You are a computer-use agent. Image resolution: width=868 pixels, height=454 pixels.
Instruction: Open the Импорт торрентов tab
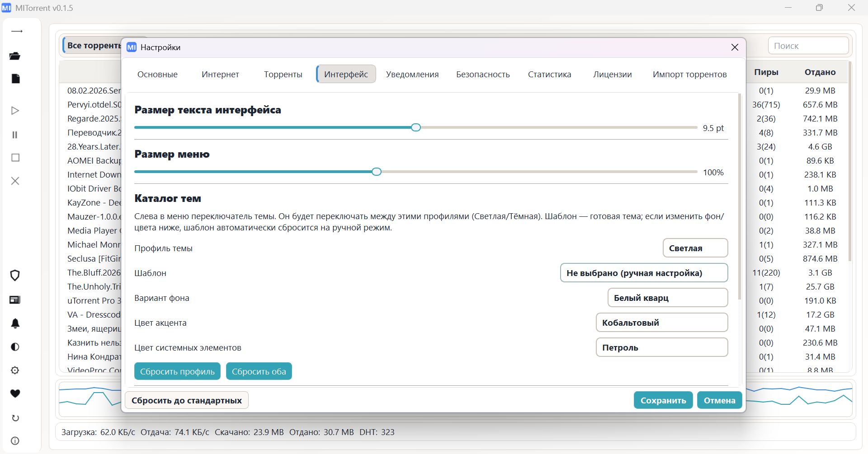coord(689,75)
